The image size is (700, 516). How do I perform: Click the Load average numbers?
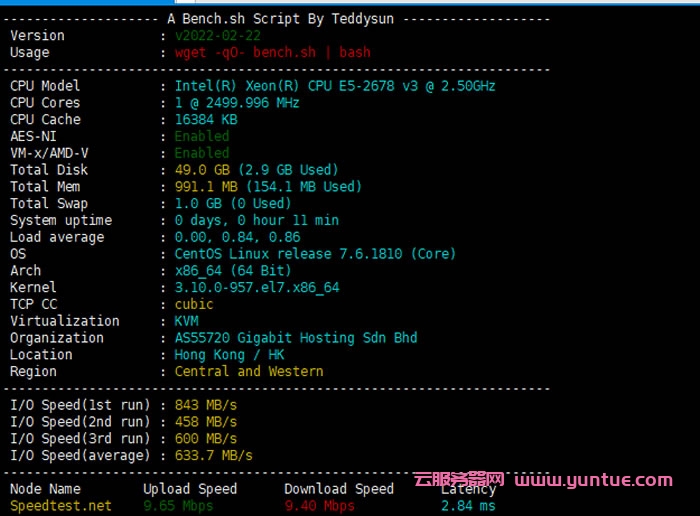coord(237,237)
